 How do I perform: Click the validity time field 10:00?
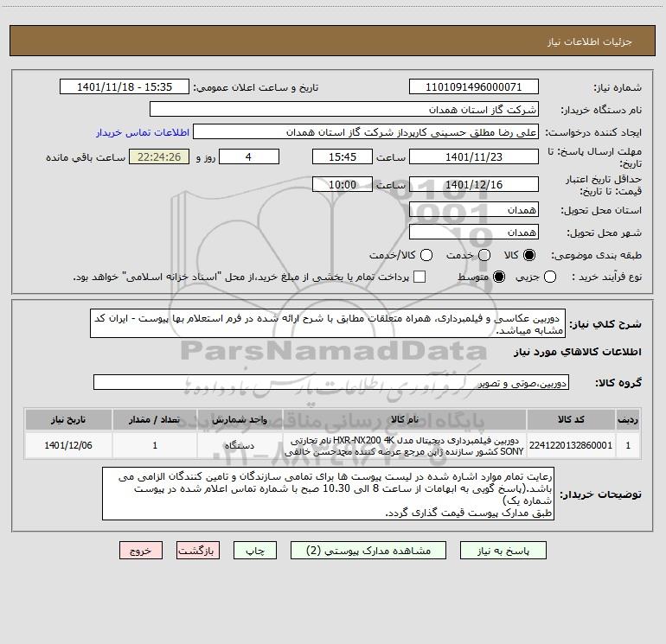click(343, 185)
